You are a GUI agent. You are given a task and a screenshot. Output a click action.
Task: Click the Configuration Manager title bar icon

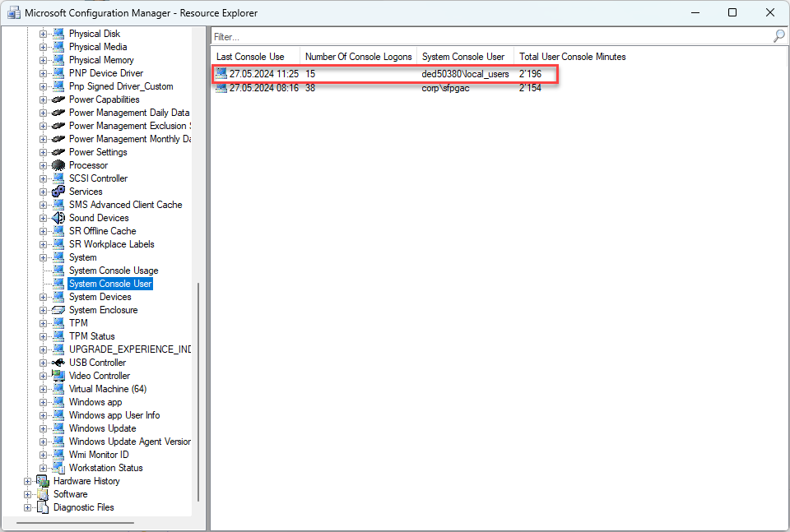click(x=14, y=12)
